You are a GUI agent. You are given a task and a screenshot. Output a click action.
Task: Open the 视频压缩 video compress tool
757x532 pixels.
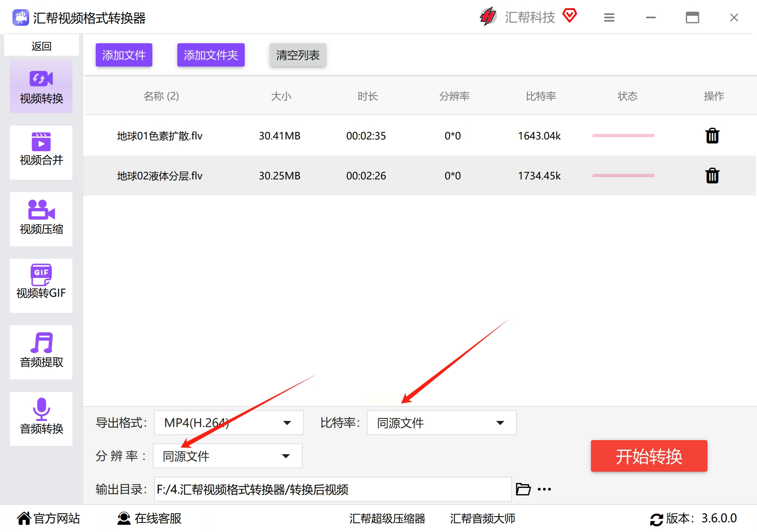pyautogui.click(x=41, y=219)
